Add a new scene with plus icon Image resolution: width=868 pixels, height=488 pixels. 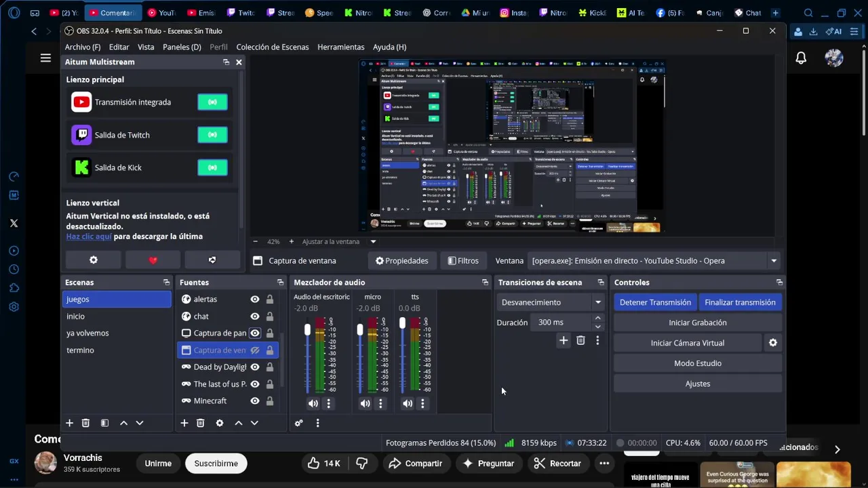[x=69, y=423]
